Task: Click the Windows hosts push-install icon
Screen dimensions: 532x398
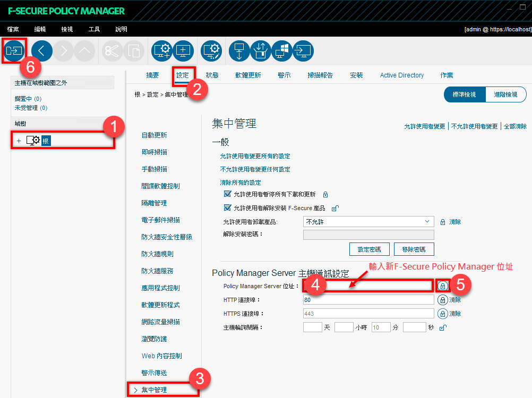Action: [x=282, y=51]
